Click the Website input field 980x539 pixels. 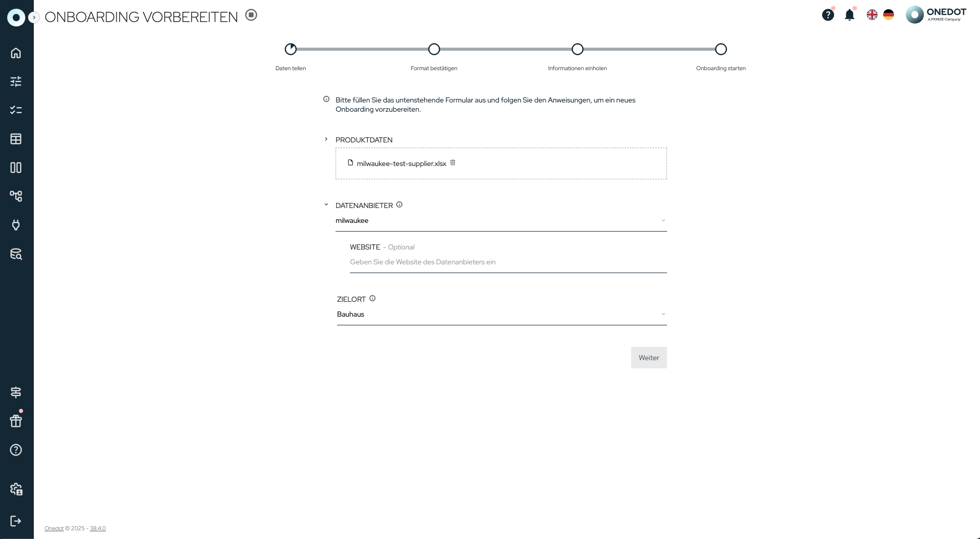coord(508,262)
